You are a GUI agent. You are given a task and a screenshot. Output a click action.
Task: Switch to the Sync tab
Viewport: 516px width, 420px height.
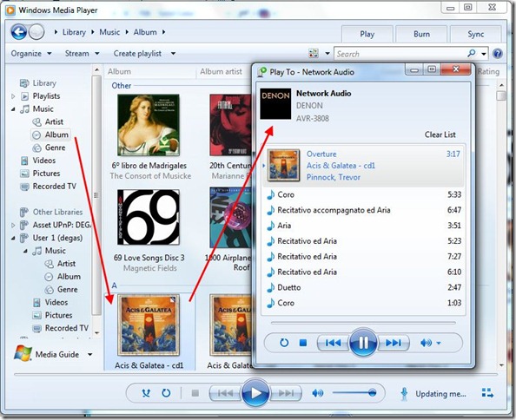pyautogui.click(x=475, y=34)
